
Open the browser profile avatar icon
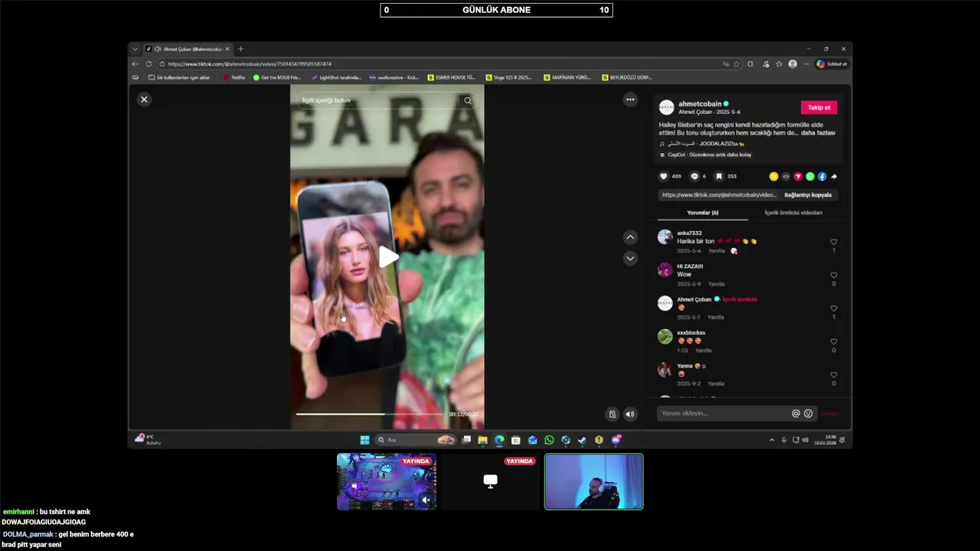coord(792,64)
